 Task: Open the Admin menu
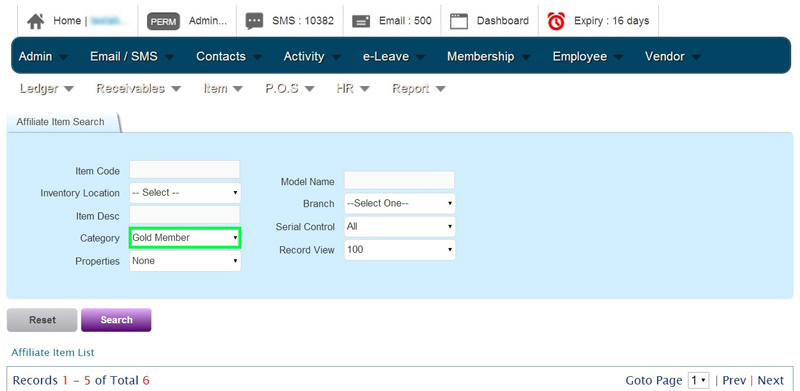tap(43, 56)
